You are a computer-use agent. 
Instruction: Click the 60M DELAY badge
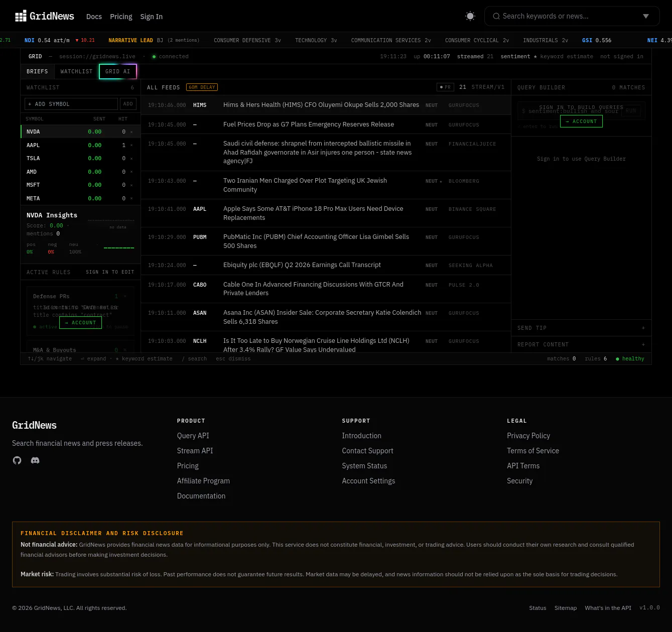(x=201, y=87)
